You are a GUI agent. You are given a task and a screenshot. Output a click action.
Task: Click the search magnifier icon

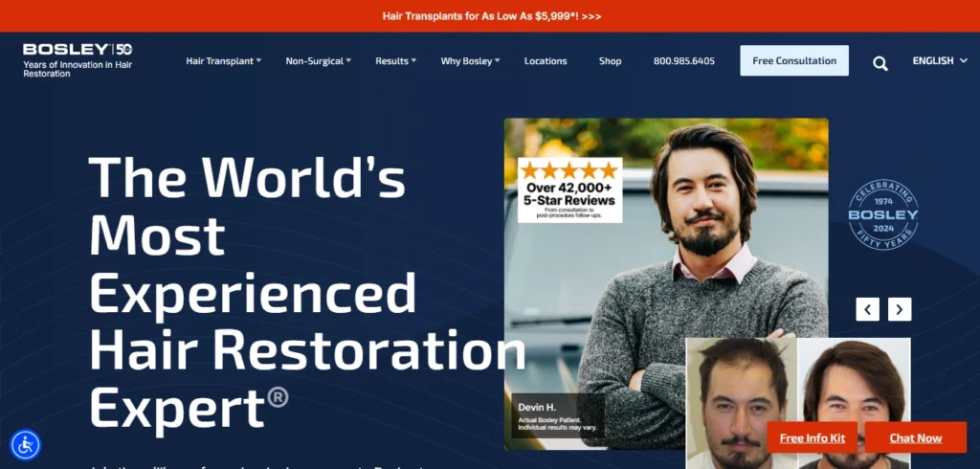(880, 63)
